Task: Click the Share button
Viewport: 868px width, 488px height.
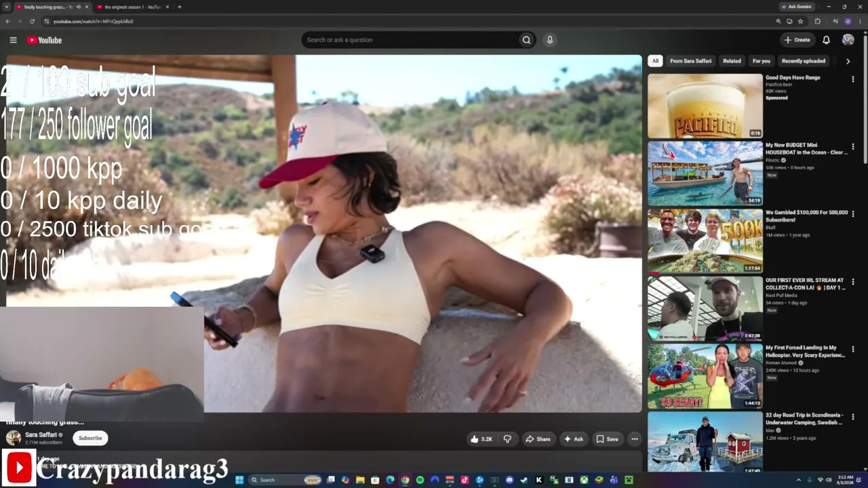Action: click(538, 439)
